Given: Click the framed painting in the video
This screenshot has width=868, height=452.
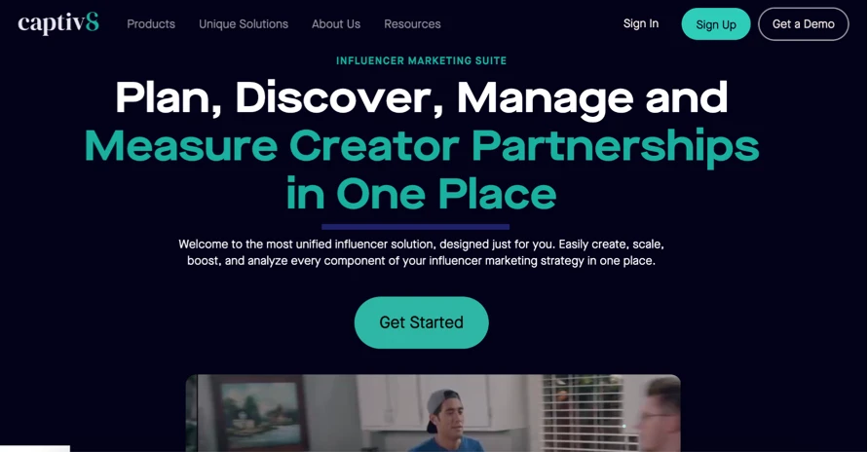Looking at the screenshot, I should point(261,411).
